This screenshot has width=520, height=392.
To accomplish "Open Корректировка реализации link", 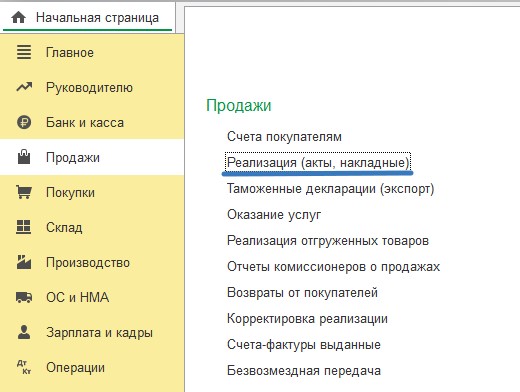I will point(307,319).
